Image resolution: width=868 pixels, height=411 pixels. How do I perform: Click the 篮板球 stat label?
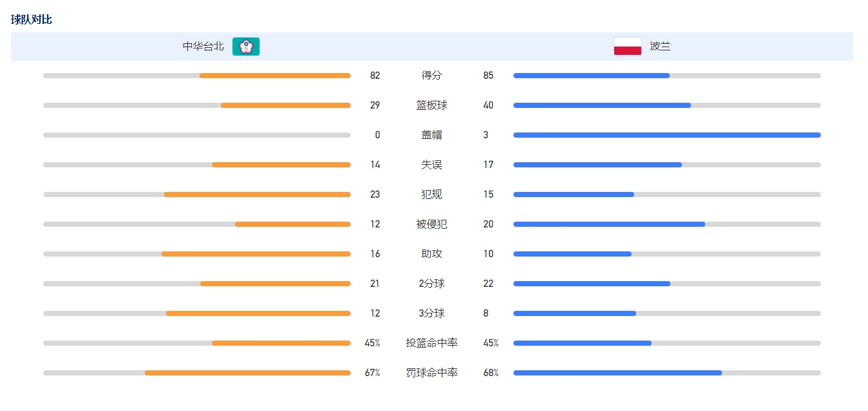432,105
